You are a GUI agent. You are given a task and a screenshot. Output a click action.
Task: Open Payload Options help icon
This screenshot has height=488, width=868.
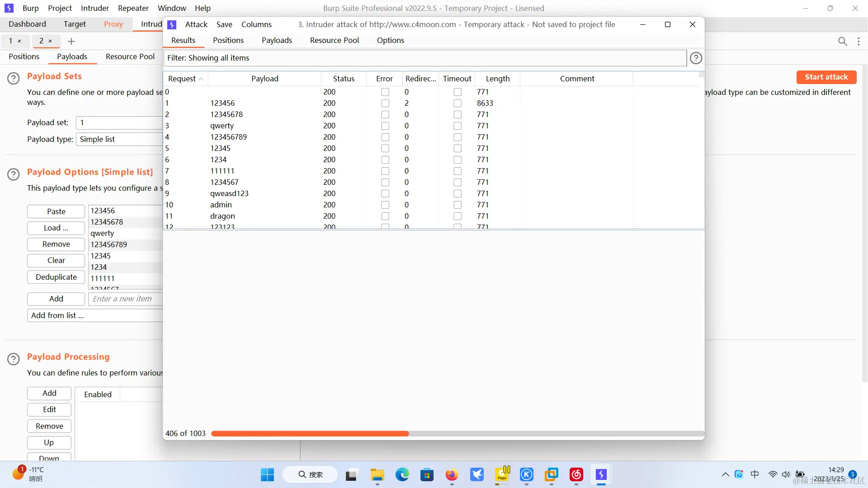14,174
